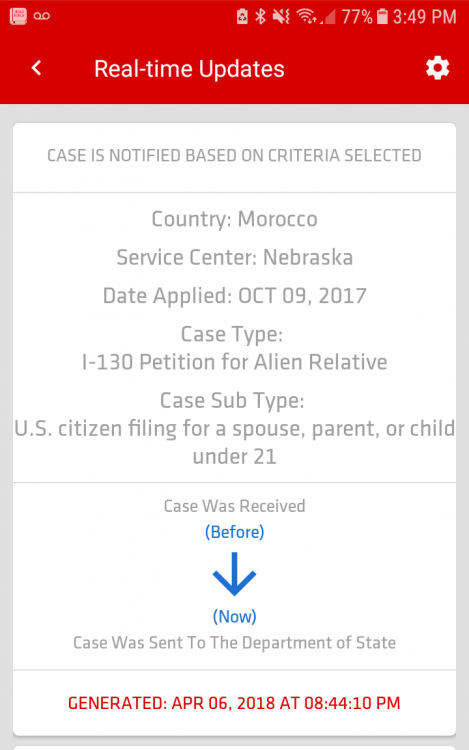Tap Date Applied: OCT 09, 2017

point(234,296)
